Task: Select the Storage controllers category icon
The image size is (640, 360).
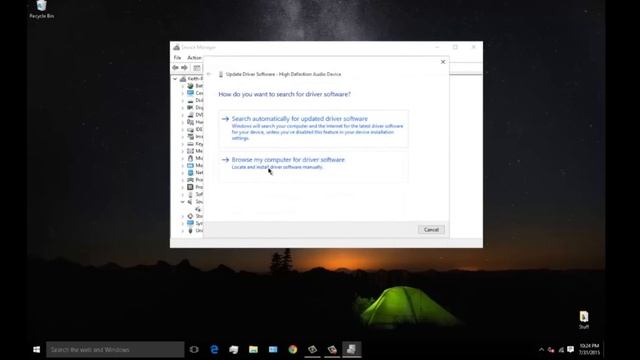Action: point(191,216)
